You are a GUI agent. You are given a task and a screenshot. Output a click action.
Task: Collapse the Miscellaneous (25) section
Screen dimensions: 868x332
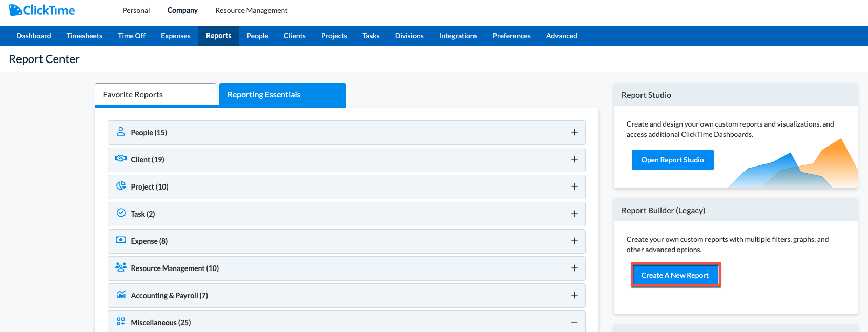(x=574, y=322)
